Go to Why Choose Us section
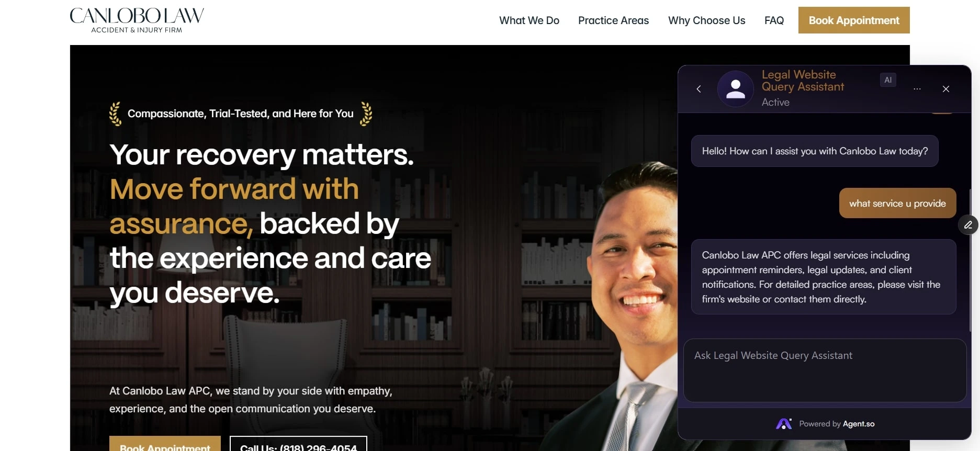 (x=706, y=20)
